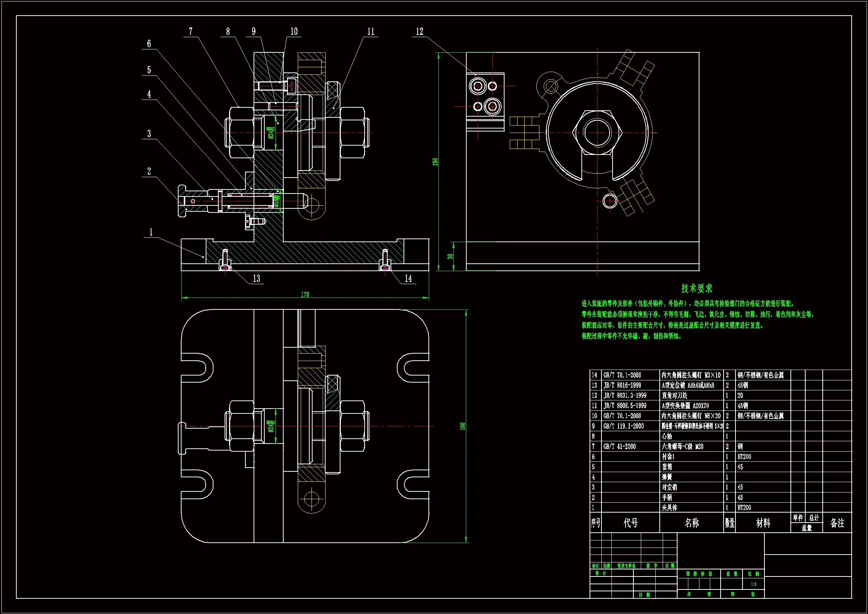Click part callout number 12

tap(420, 32)
